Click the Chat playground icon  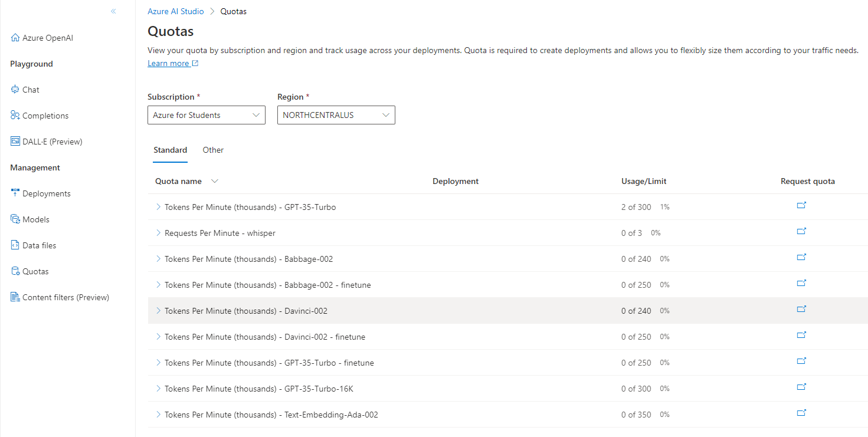click(x=15, y=90)
